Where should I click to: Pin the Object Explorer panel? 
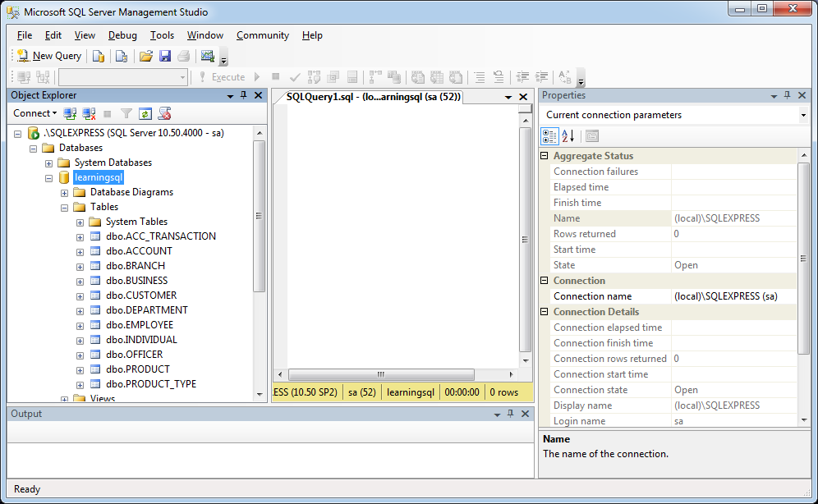pyautogui.click(x=244, y=95)
